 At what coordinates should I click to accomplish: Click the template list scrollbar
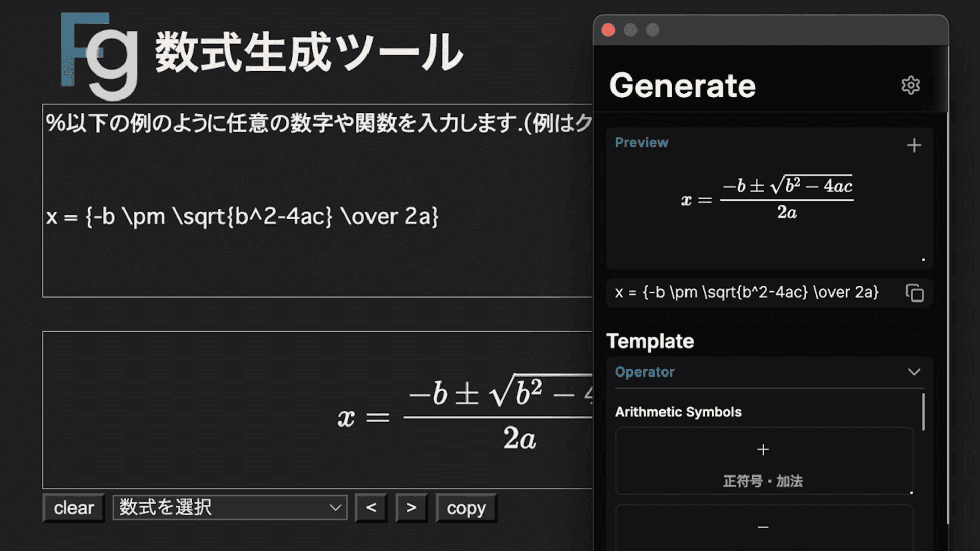[x=923, y=412]
